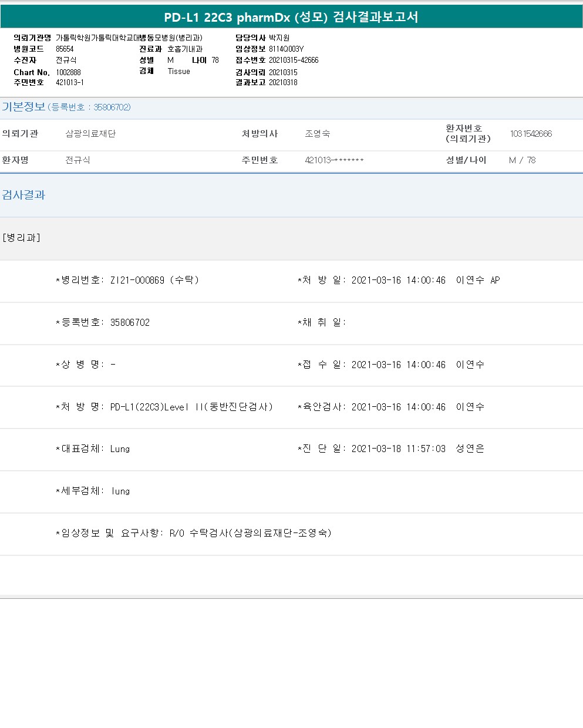583x728 pixels.
Task: Select the '기본정보' section heading
Action: click(23, 107)
